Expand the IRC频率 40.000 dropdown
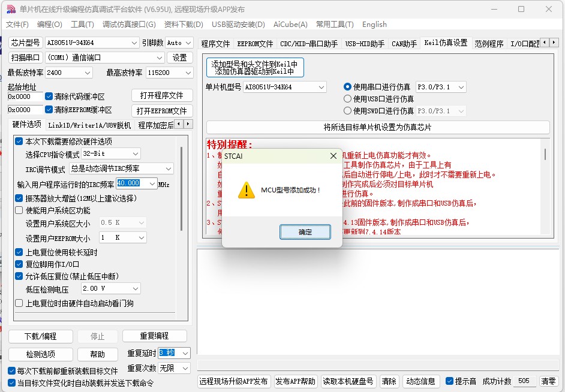The image size is (565, 392). (x=152, y=183)
